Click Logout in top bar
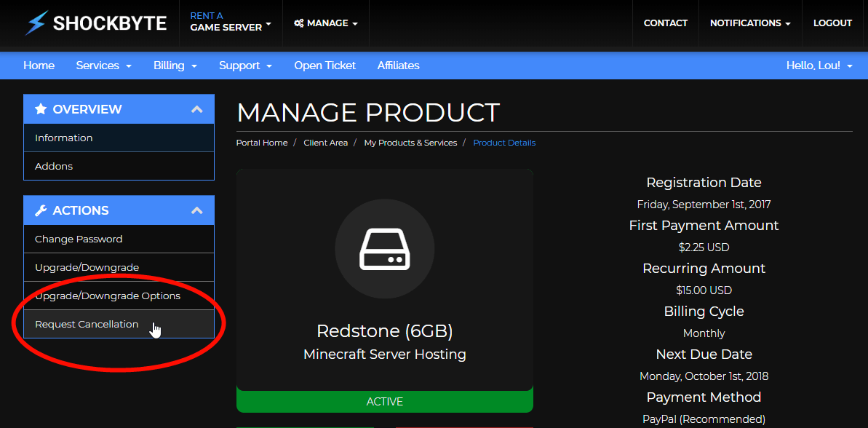The height and width of the screenshot is (428, 868). point(832,23)
